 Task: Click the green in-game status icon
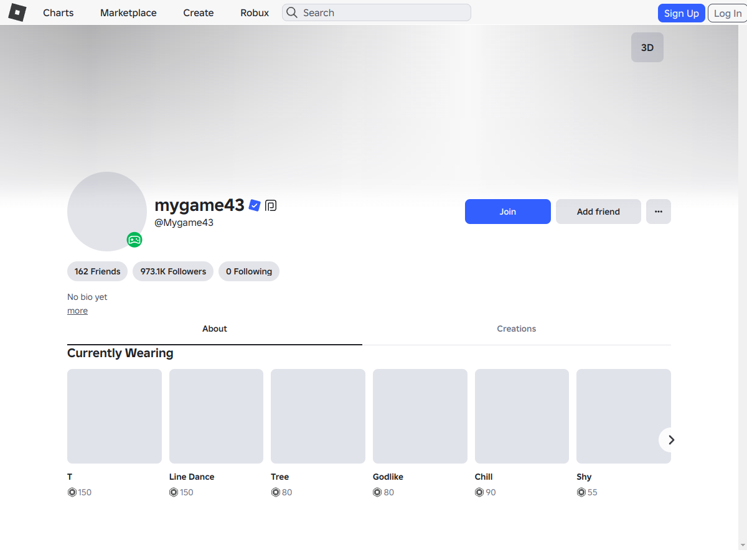(x=134, y=240)
